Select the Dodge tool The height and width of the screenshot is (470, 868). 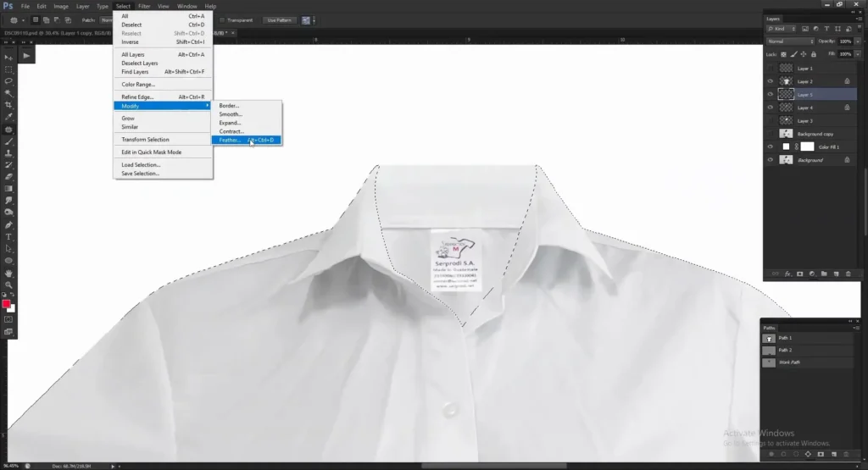8,213
